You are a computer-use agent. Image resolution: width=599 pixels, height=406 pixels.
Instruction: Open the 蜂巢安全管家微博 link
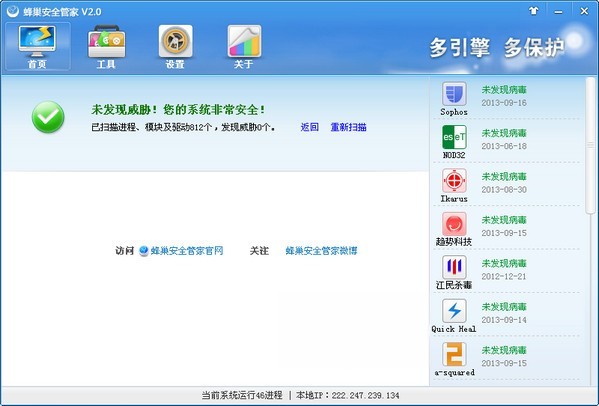point(321,251)
